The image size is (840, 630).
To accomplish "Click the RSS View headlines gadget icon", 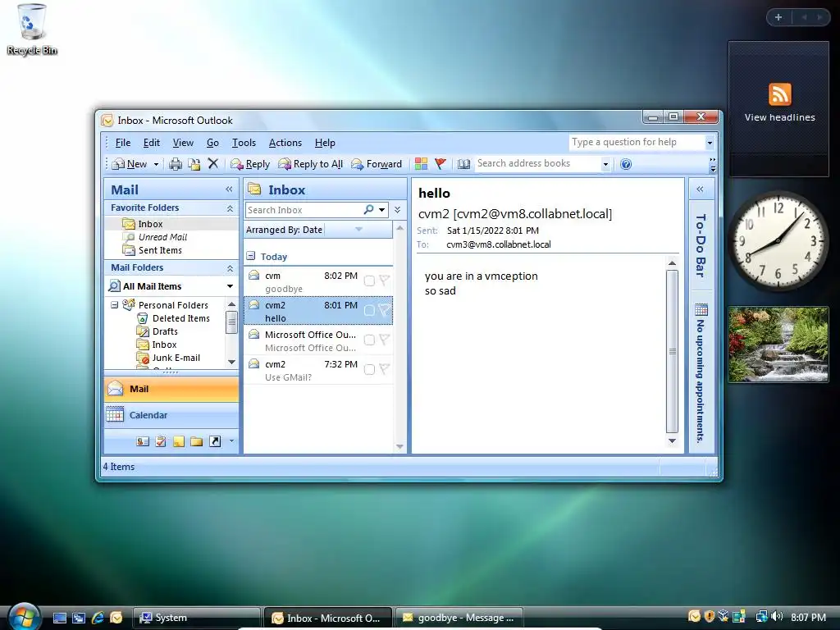I will coord(779,94).
